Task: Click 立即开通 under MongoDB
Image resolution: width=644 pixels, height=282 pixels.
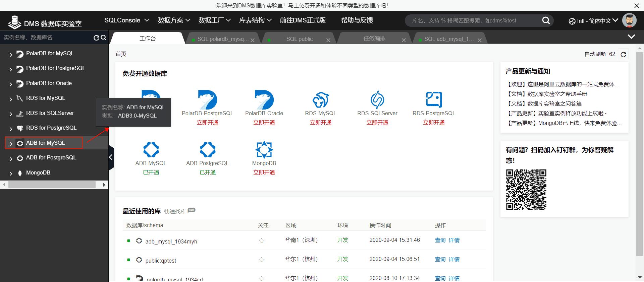Action: click(x=264, y=172)
